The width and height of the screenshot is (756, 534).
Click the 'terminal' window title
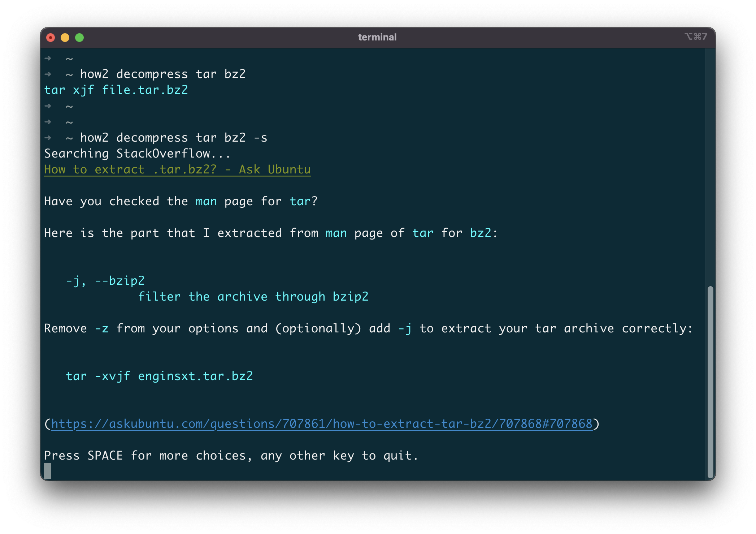377,36
